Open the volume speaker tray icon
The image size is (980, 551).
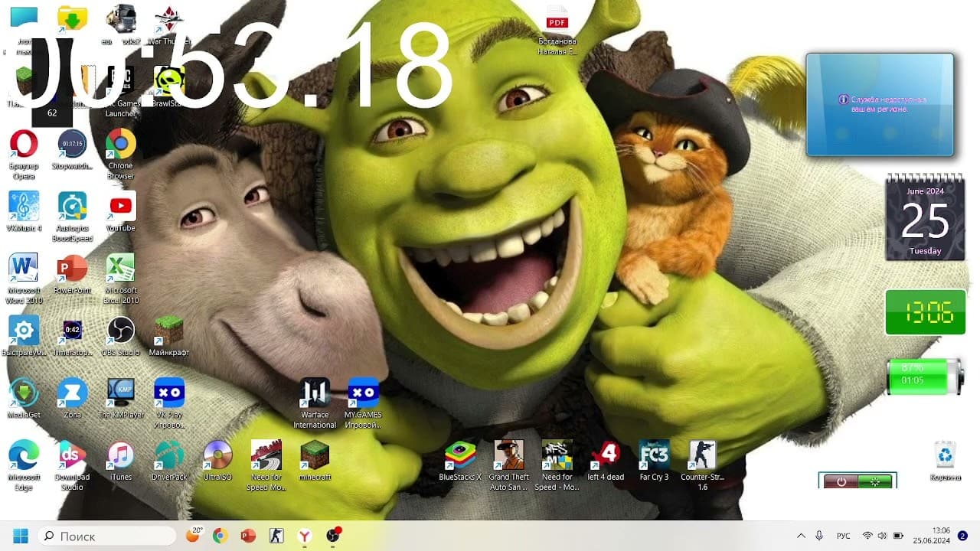coord(882,536)
